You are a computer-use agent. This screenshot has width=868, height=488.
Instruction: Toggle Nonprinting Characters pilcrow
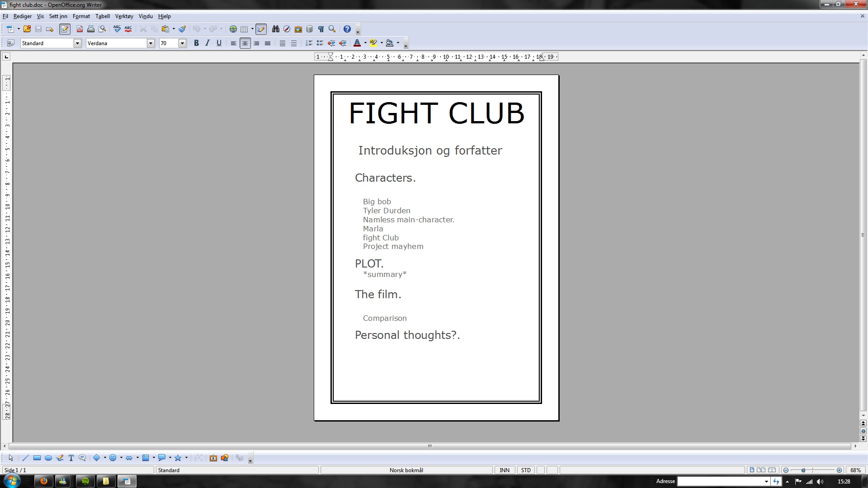tap(321, 29)
